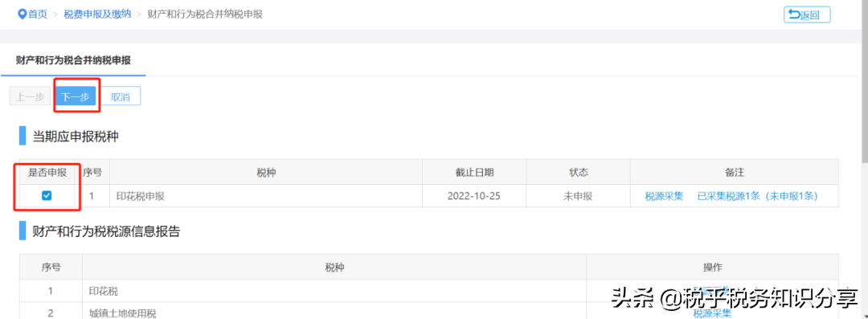The width and height of the screenshot is (868, 319).
Task: Uncheck the 印花税申报 是否申报 checkbox
Action: tap(47, 195)
